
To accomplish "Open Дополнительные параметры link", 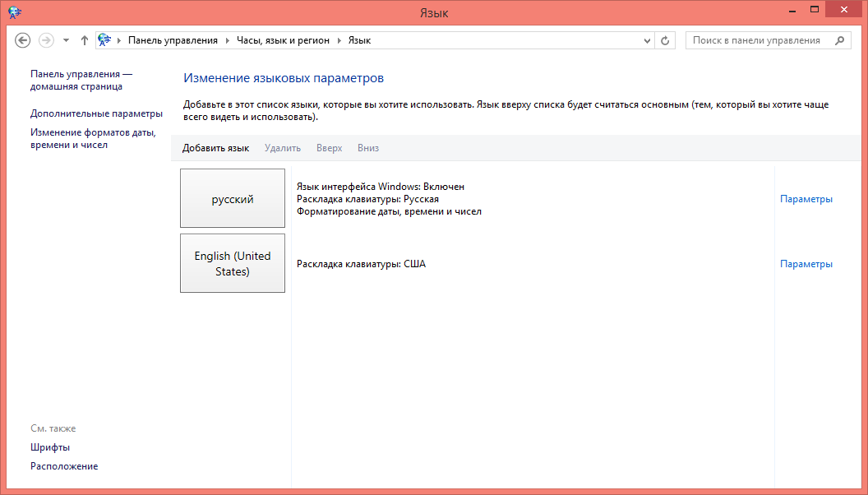I will pyautogui.click(x=96, y=113).
